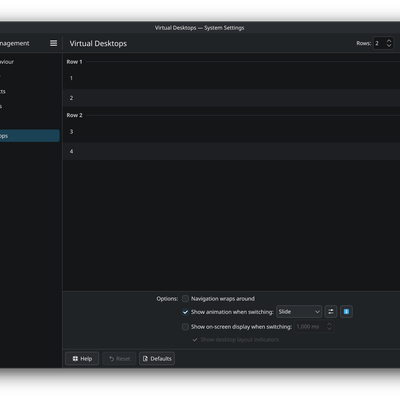This screenshot has width=400, height=400.
Task: Select desktop 2 in Row 1
Action: (231, 98)
